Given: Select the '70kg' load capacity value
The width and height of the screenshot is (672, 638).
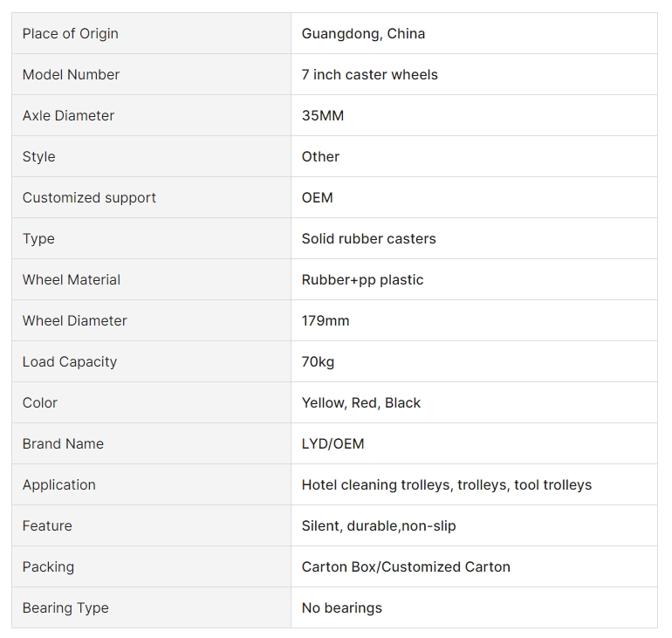Looking at the screenshot, I should click(318, 361).
